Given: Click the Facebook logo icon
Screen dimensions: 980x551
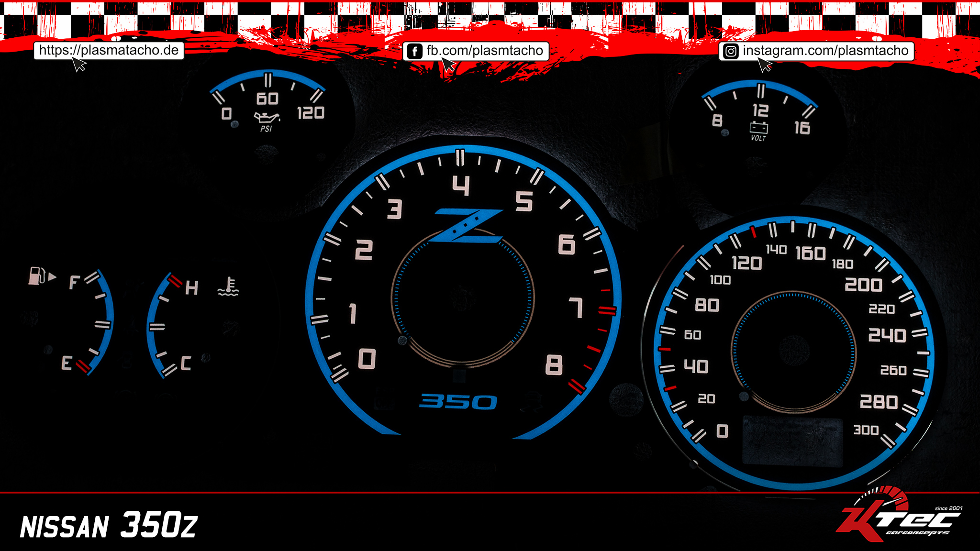Looking at the screenshot, I should click(x=414, y=51).
